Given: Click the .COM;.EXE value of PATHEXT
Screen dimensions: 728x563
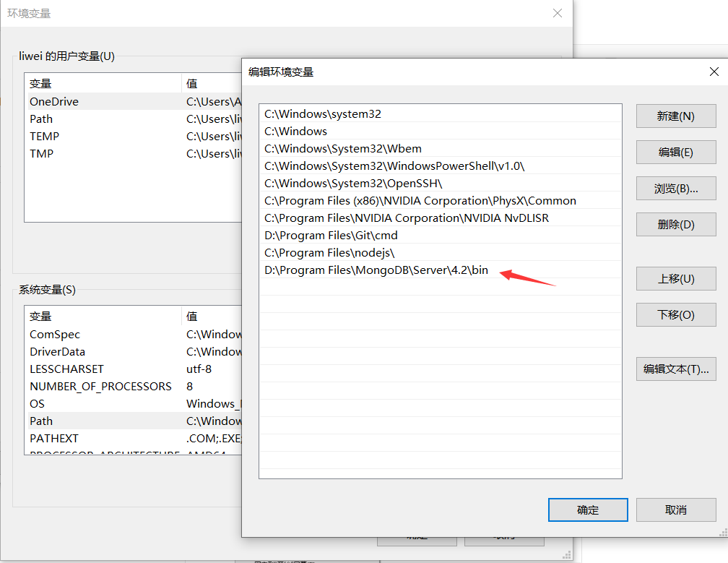Looking at the screenshot, I should tap(214, 439).
